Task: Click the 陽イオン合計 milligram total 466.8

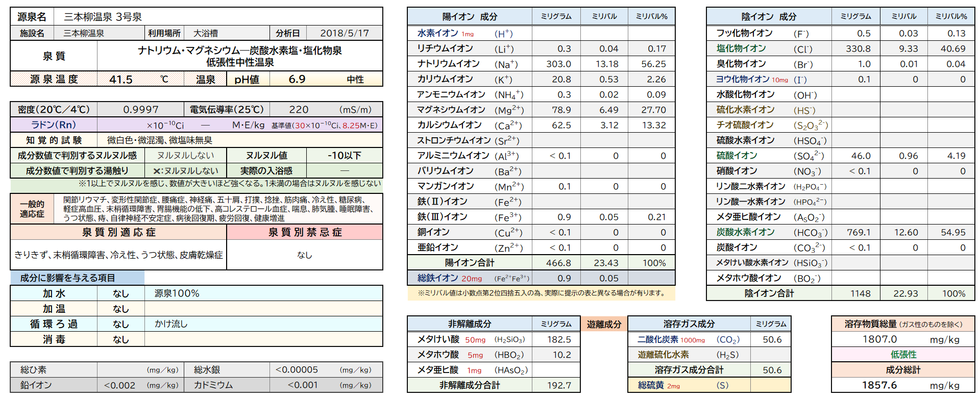Action: (x=558, y=263)
